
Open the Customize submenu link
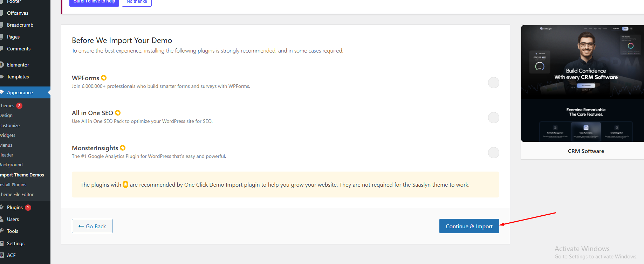10,125
